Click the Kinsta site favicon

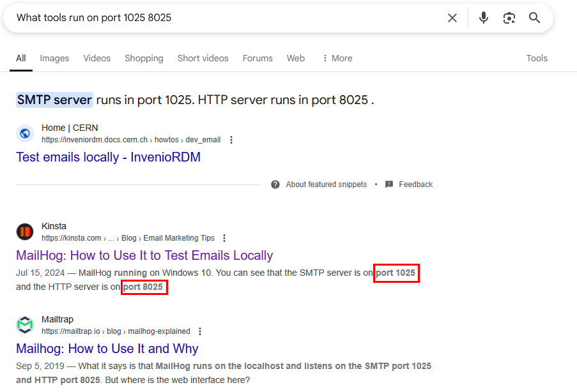(x=25, y=232)
